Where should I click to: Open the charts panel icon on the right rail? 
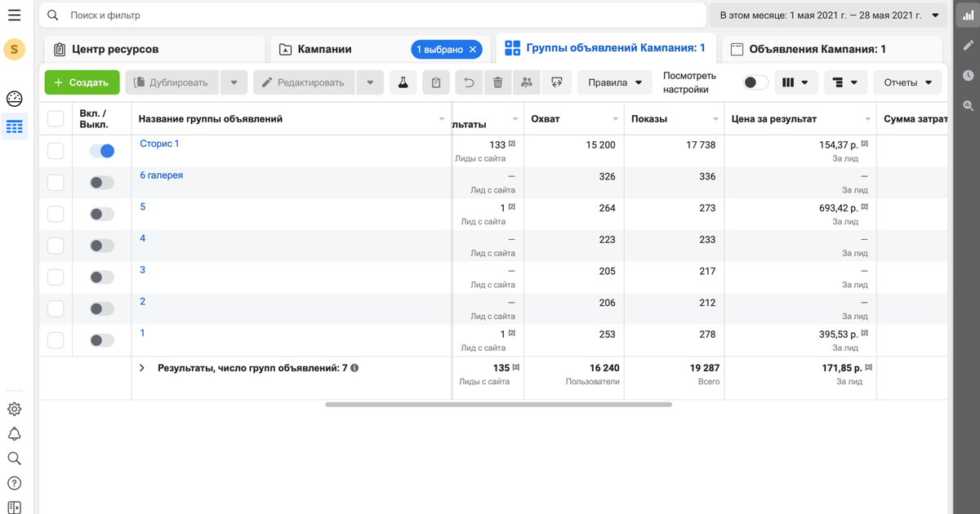click(968, 16)
